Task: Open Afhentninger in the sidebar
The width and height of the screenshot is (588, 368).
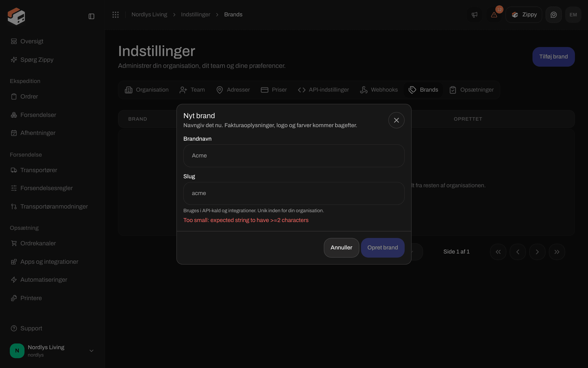Action: [x=52, y=133]
